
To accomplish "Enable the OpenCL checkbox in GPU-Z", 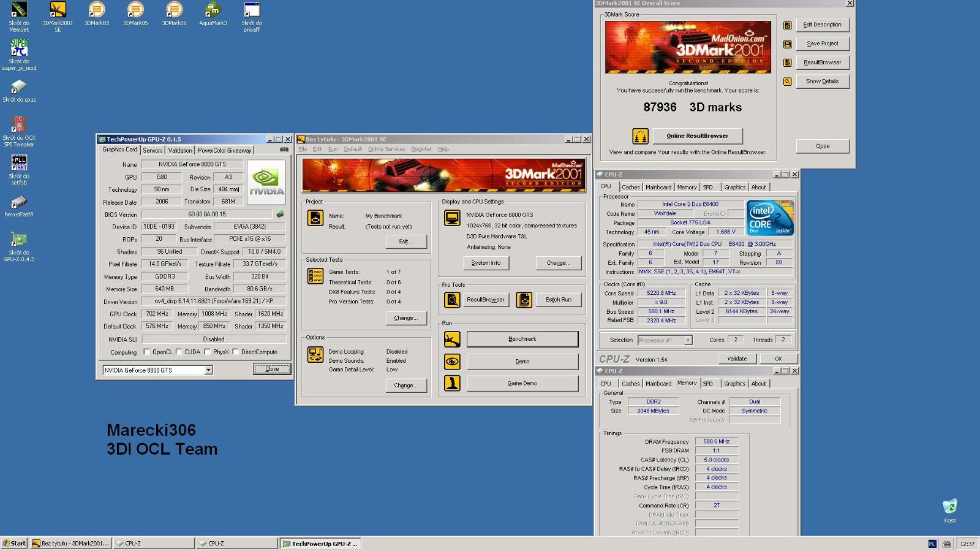I will click(x=146, y=352).
